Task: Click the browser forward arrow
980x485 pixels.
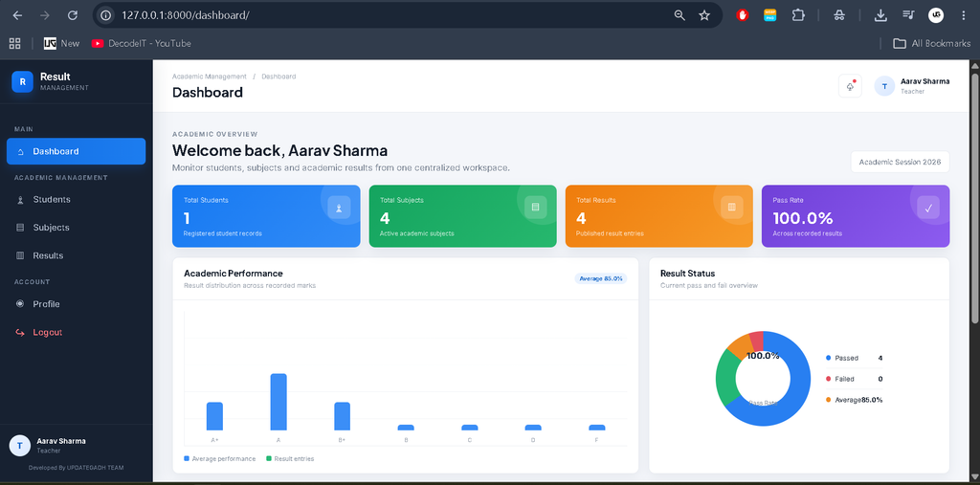Action: [44, 15]
